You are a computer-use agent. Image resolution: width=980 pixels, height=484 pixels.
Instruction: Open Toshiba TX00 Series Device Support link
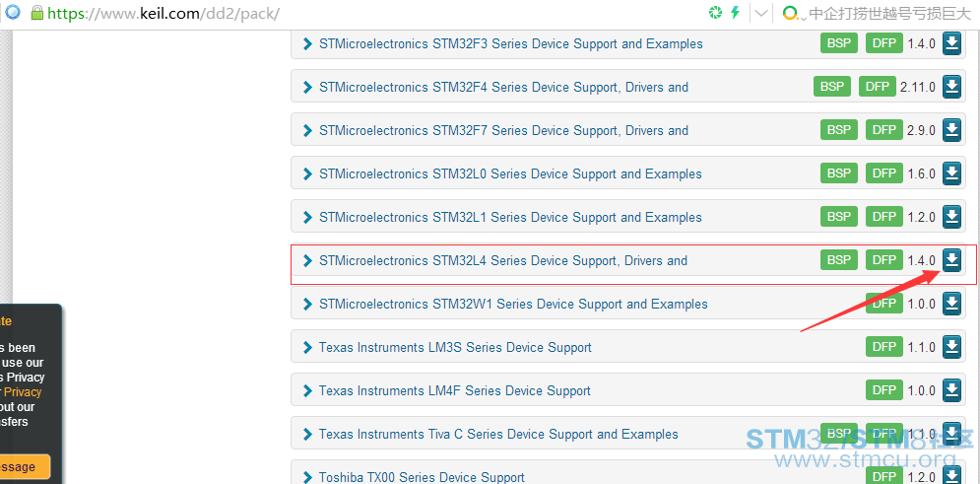tap(422, 477)
